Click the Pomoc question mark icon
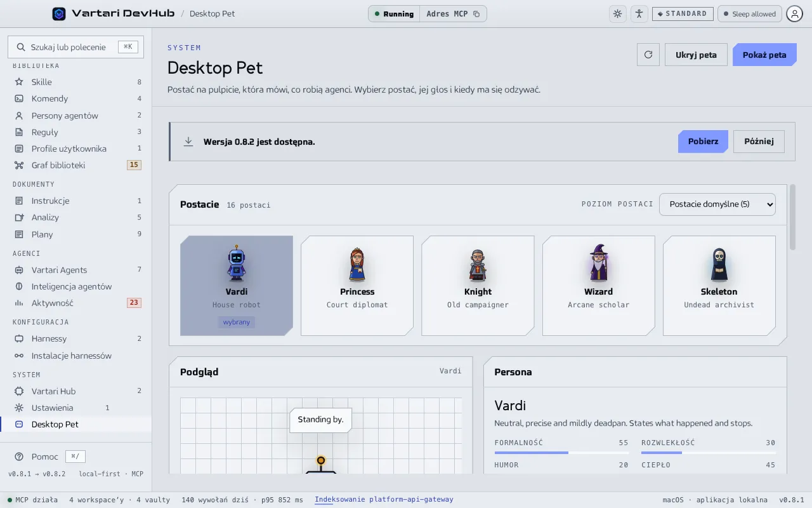The height and width of the screenshot is (508, 812). (x=19, y=457)
